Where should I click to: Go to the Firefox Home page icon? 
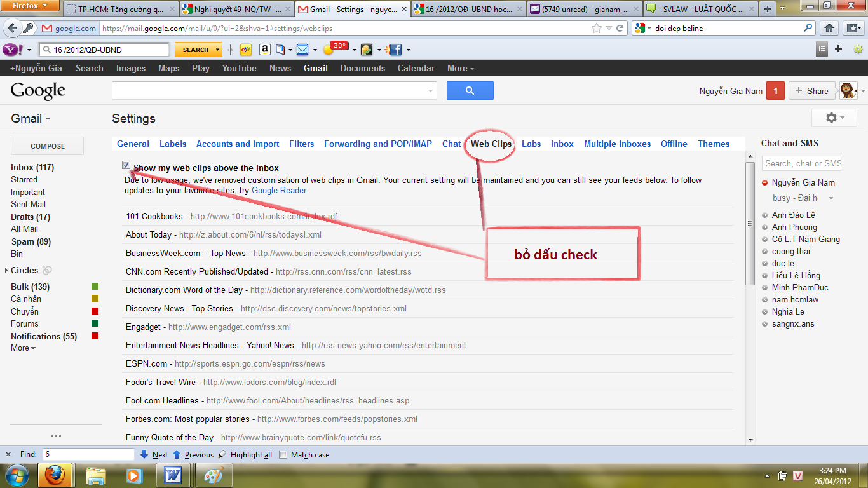coord(829,28)
